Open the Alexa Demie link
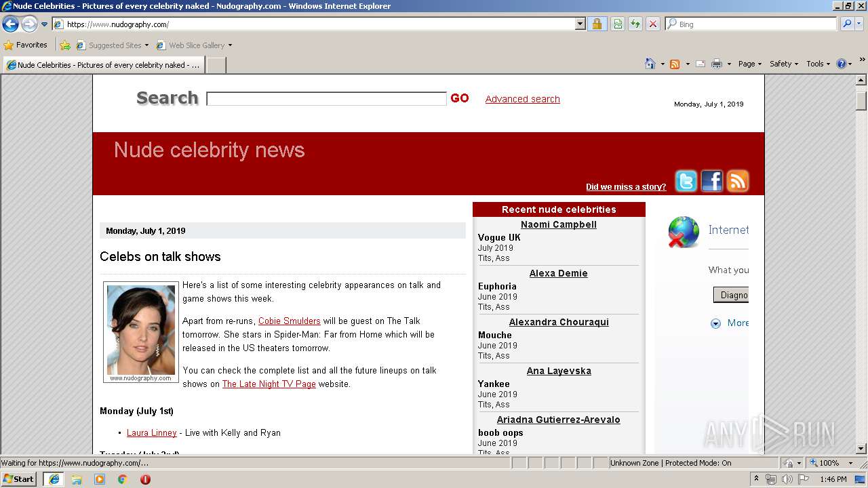Viewport: 868px width, 488px height. pos(559,274)
